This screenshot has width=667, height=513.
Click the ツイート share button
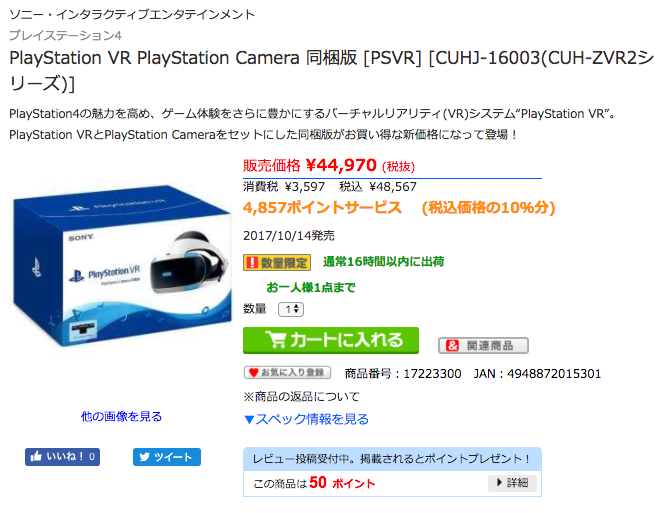point(167,457)
